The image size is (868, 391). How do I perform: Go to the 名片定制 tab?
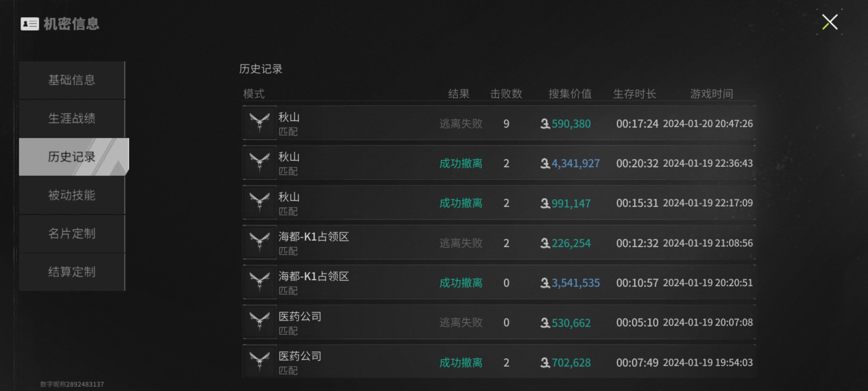(72, 234)
